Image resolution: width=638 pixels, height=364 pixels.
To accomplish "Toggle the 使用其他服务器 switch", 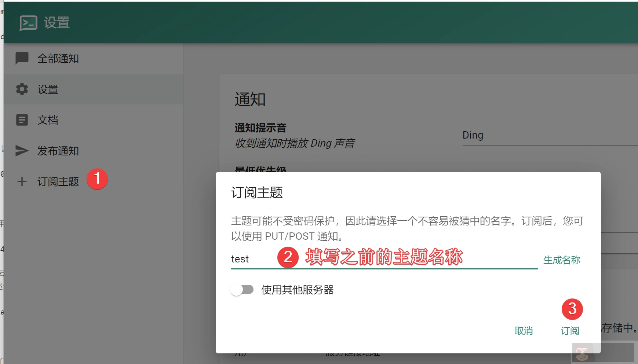I will 242,290.
